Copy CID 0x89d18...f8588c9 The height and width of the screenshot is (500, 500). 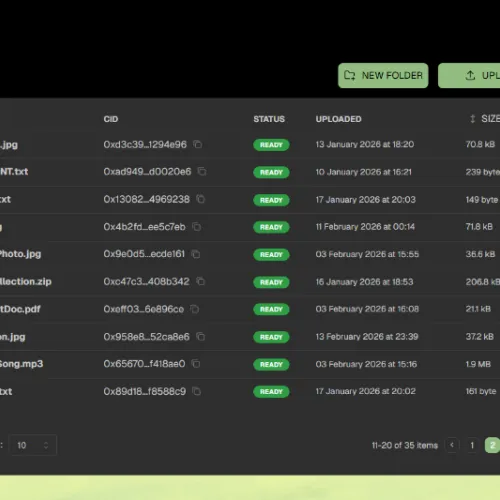click(x=197, y=391)
